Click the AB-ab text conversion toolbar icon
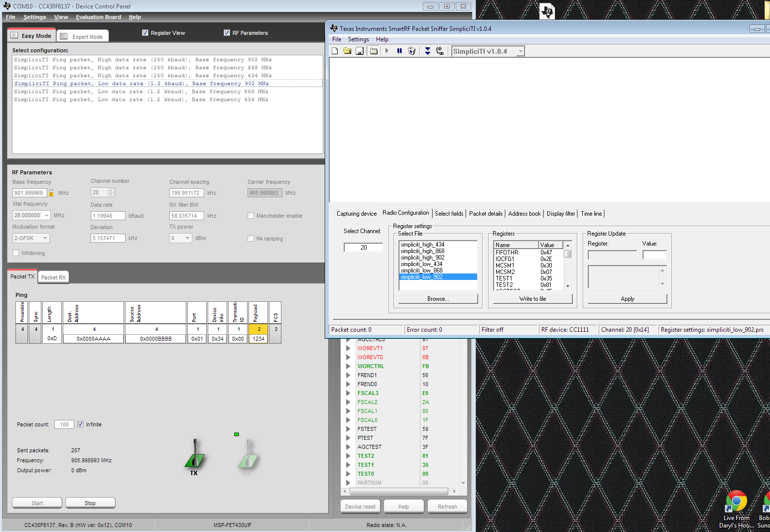 click(440, 51)
